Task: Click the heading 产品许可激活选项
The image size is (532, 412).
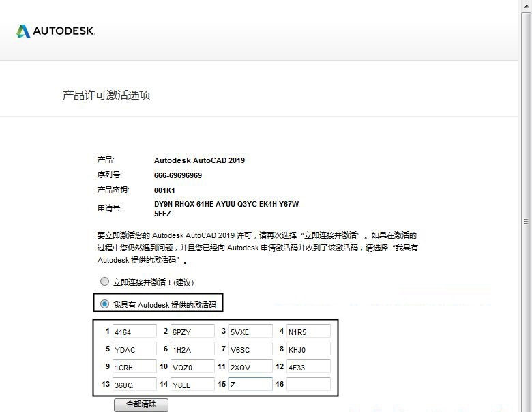Action: coord(106,95)
